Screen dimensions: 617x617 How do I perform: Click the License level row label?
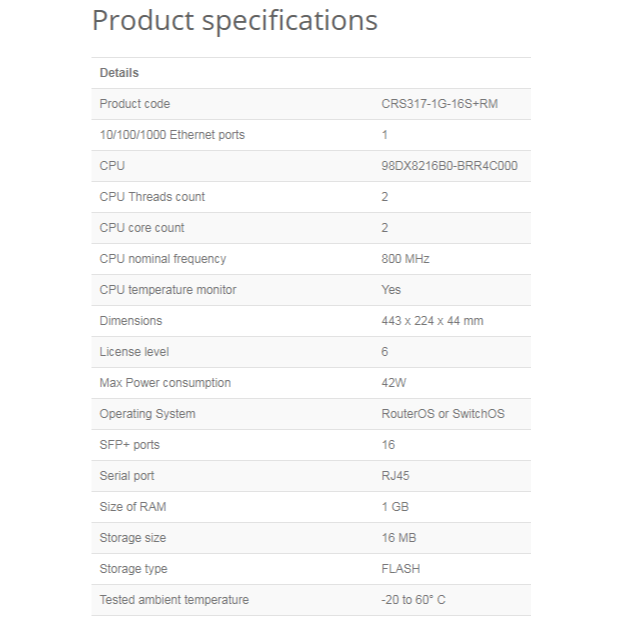click(x=134, y=352)
